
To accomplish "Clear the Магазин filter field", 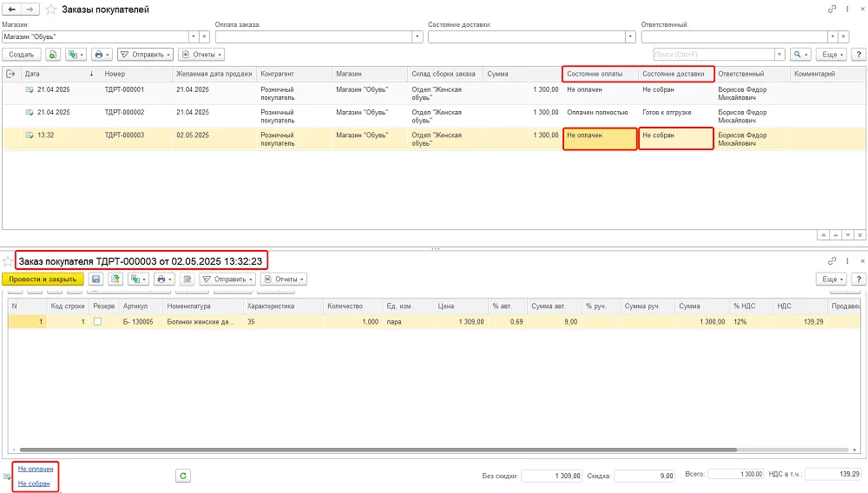I will click(x=204, y=36).
